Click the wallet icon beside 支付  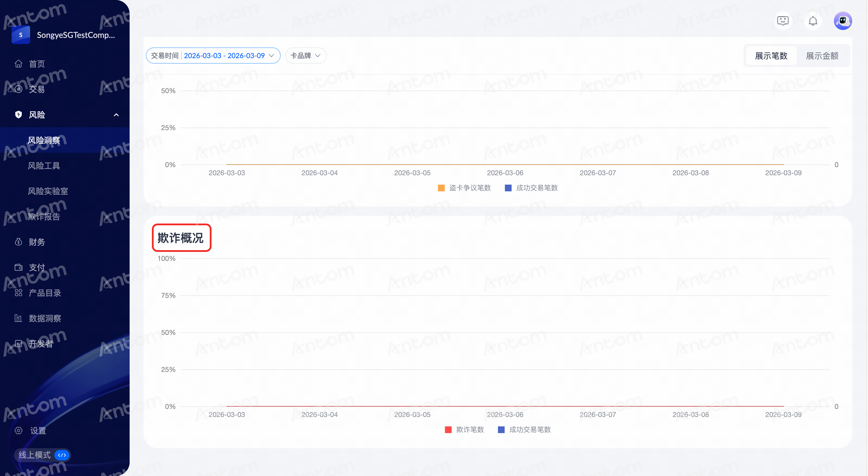[x=19, y=267]
